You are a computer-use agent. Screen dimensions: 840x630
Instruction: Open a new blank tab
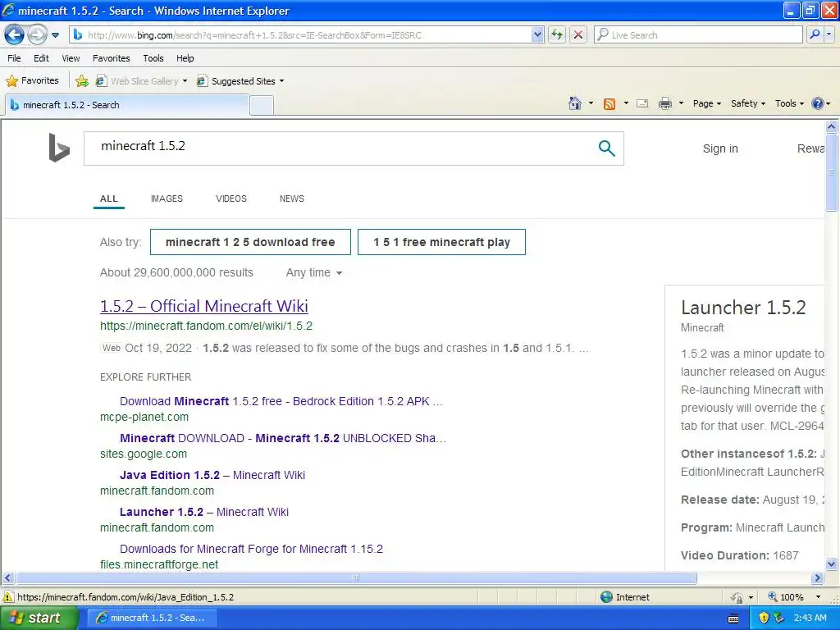pos(262,106)
